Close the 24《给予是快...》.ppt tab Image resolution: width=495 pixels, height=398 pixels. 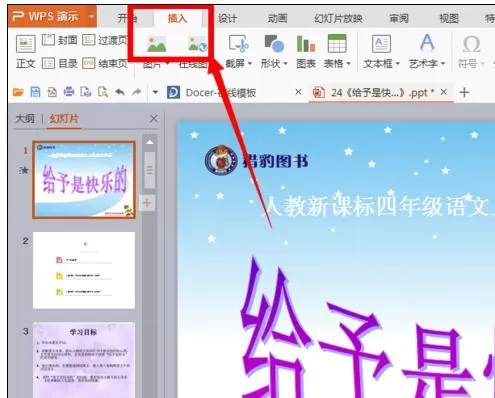click(444, 92)
